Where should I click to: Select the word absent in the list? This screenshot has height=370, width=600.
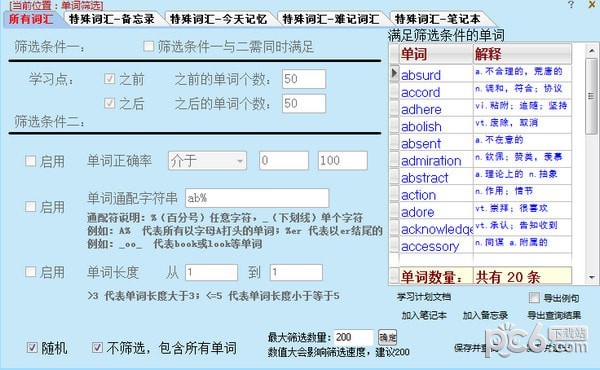(436, 142)
